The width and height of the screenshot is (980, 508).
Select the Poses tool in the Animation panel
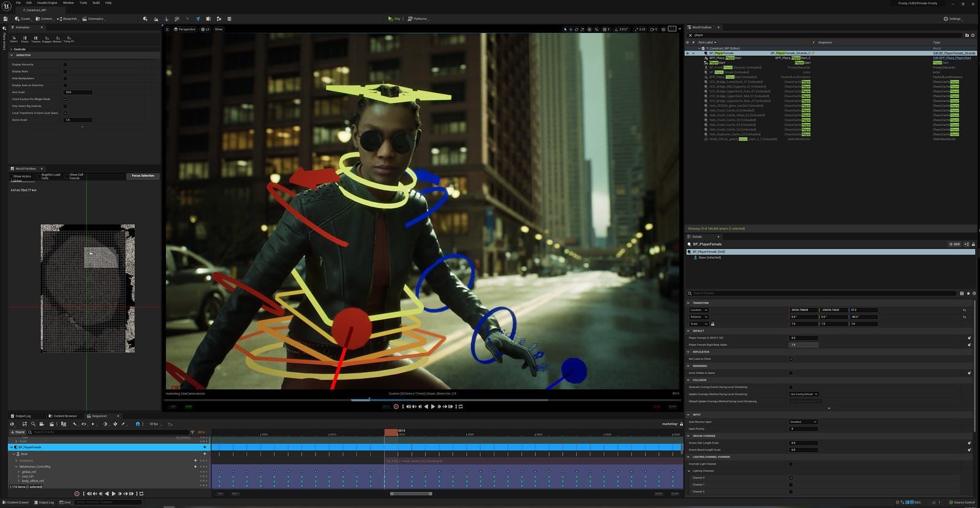point(24,39)
